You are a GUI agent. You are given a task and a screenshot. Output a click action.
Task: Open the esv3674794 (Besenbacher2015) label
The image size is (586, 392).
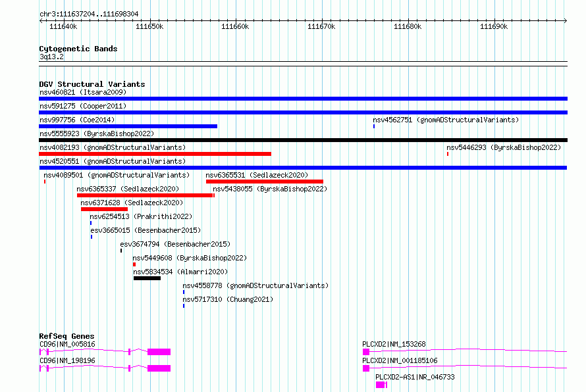pos(175,244)
